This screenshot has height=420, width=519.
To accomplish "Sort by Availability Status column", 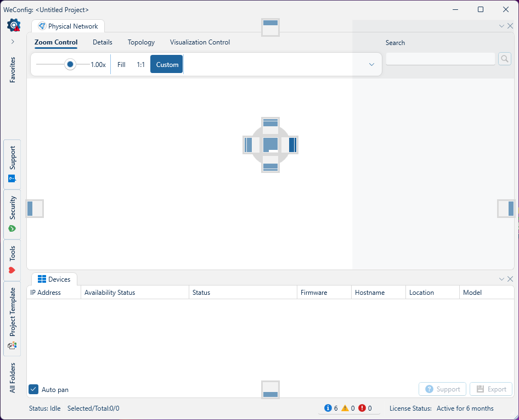I will click(135, 293).
